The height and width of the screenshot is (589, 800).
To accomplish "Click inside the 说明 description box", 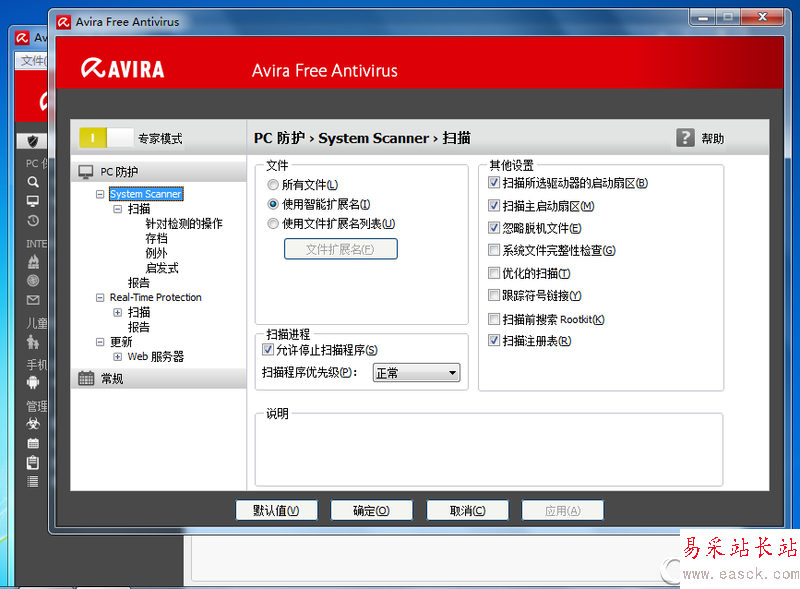I will tap(489, 452).
